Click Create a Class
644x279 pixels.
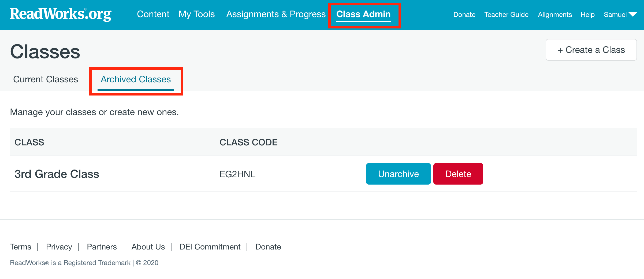[x=591, y=50]
